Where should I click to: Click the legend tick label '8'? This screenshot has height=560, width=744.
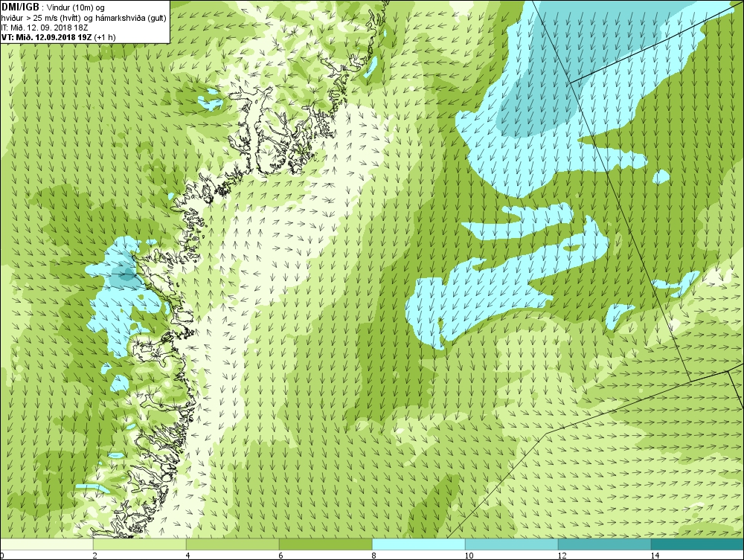(x=374, y=556)
